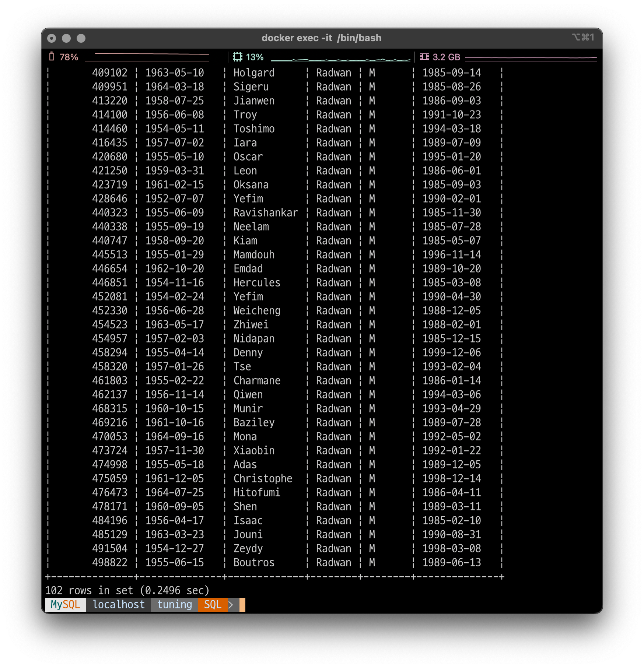The height and width of the screenshot is (668, 644).
Task: Click first name Zhiwei
Action: (x=251, y=325)
